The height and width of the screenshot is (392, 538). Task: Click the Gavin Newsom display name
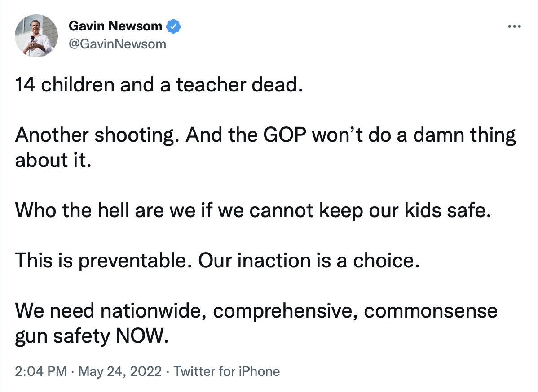[115, 26]
